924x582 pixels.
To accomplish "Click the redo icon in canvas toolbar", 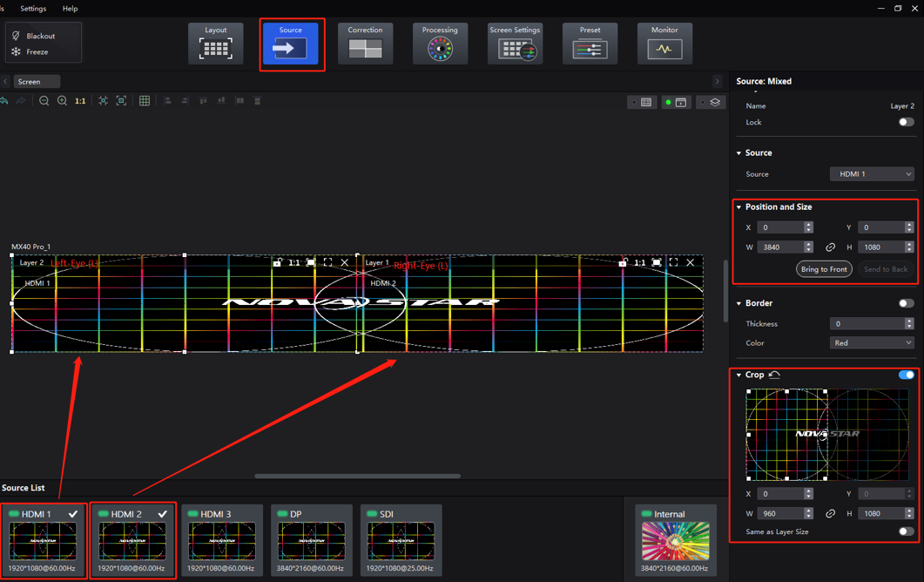I will click(x=21, y=101).
